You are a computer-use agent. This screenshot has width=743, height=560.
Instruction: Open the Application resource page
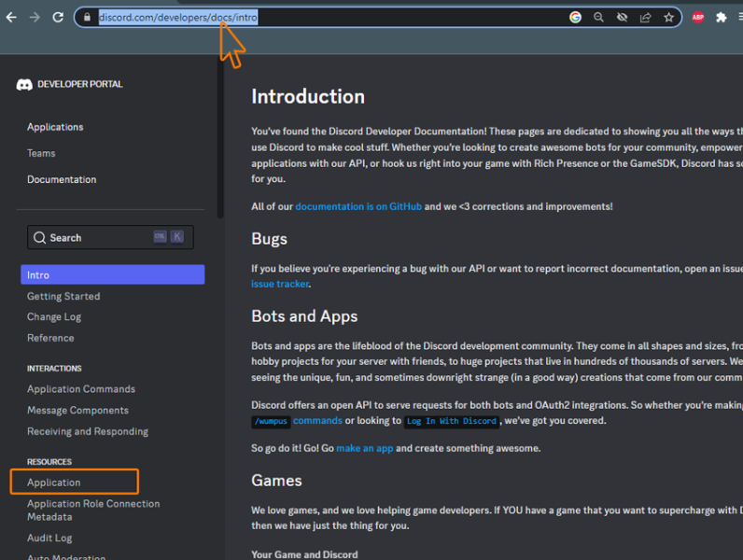tap(54, 483)
